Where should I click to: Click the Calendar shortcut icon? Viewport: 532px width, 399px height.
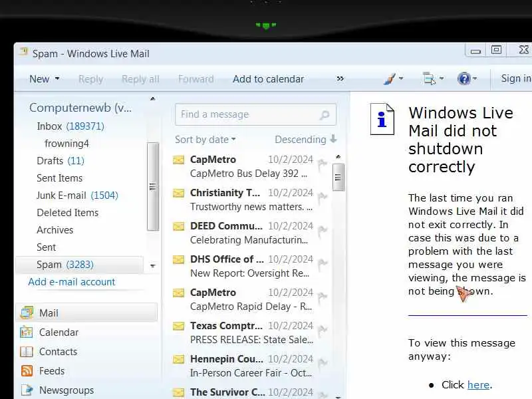click(27, 332)
